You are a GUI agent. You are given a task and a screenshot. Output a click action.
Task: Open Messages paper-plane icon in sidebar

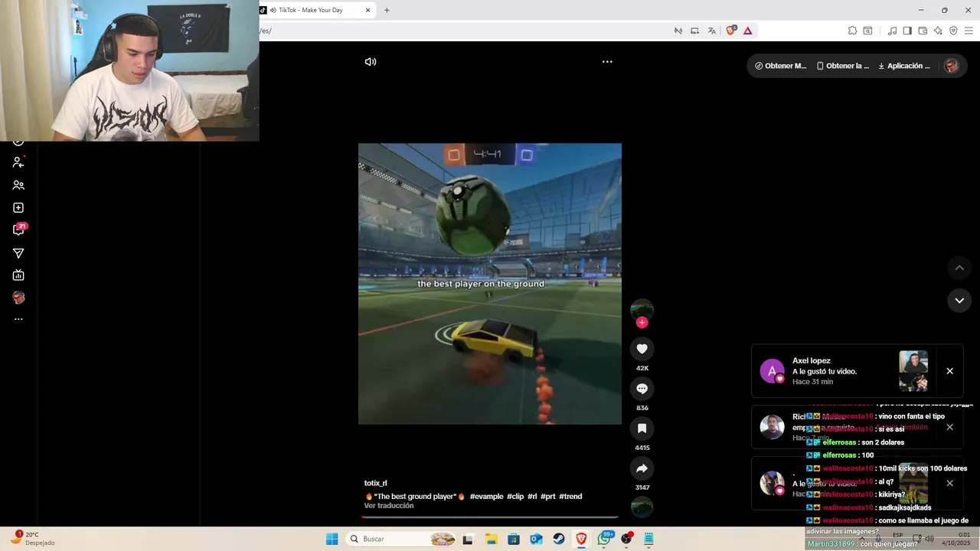(18, 253)
